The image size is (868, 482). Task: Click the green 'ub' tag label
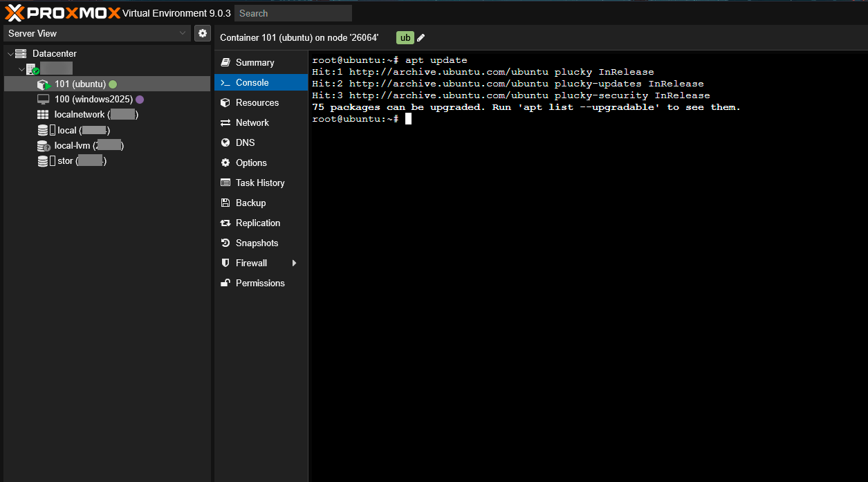(405, 38)
